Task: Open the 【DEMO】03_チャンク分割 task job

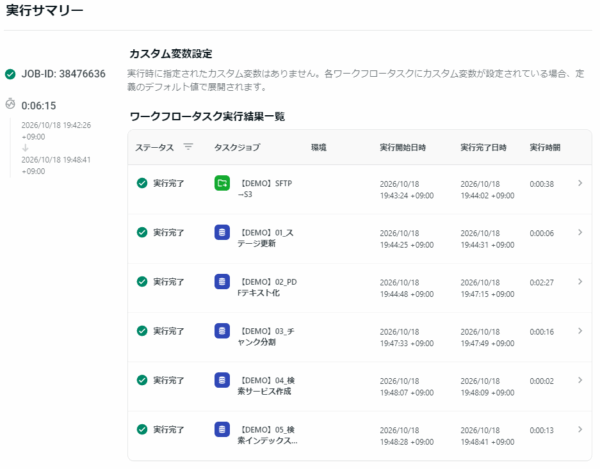Action: [x=266, y=337]
